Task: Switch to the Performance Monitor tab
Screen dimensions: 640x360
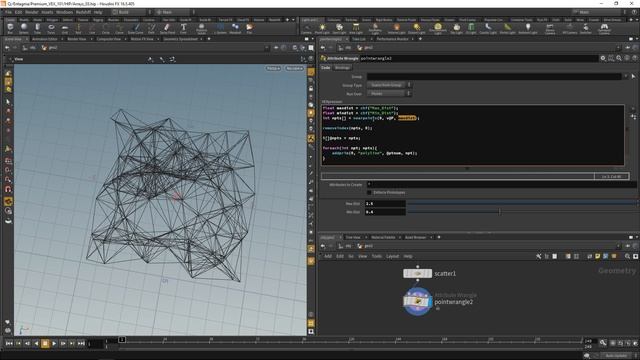Action: [x=392, y=39]
